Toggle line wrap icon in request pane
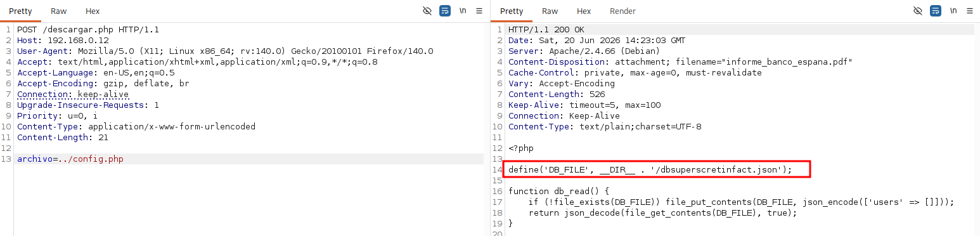This screenshot has height=236, width=980. [445, 11]
